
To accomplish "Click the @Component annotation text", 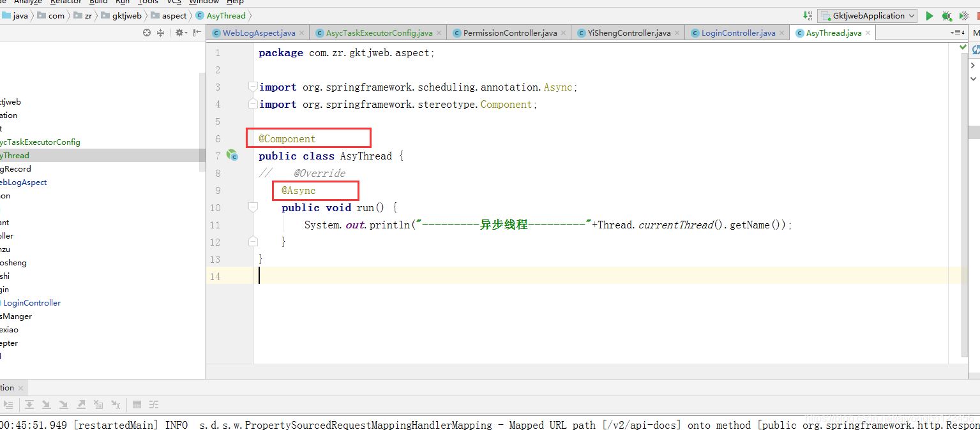I will (287, 138).
